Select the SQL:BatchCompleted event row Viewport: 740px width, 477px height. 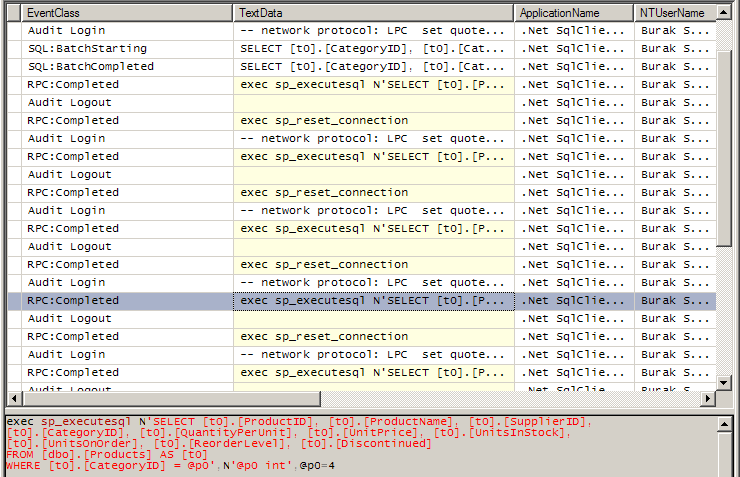point(91,66)
